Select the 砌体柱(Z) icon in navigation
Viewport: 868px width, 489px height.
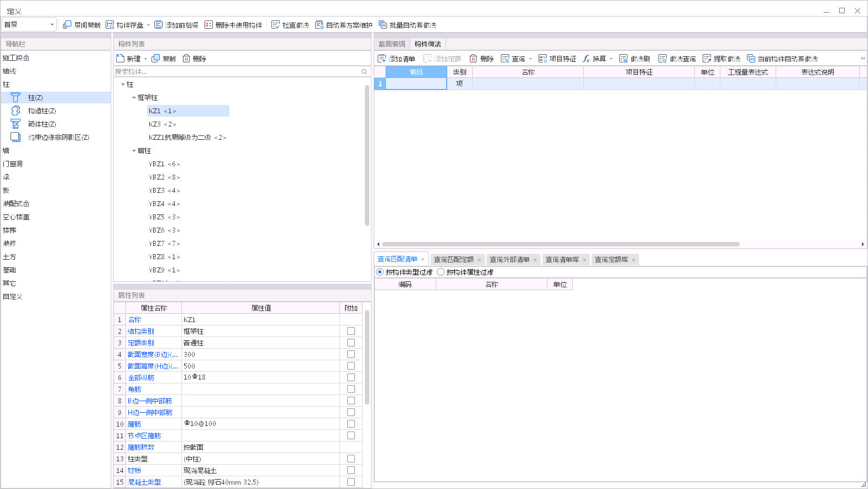15,124
